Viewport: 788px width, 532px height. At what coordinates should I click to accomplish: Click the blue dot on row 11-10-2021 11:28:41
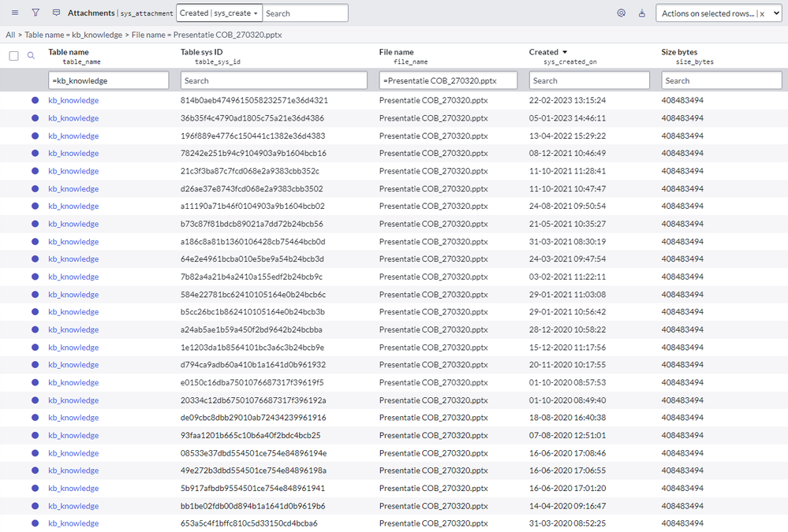tap(35, 171)
